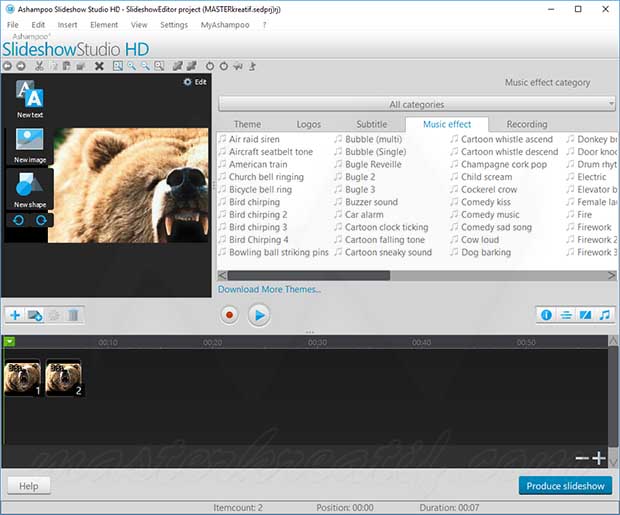Screen dimensions: 620x515
Task: Switch to the Subtitle tab
Action: [372, 124]
